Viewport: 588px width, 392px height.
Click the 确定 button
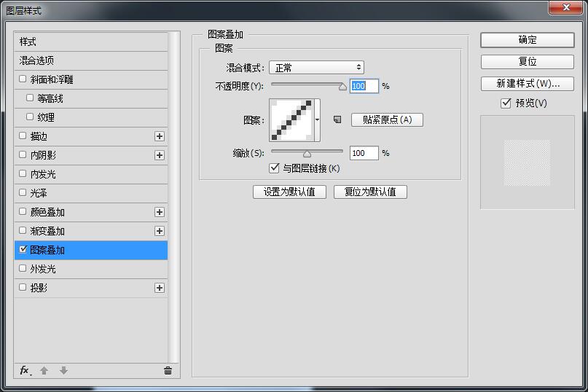tap(528, 40)
